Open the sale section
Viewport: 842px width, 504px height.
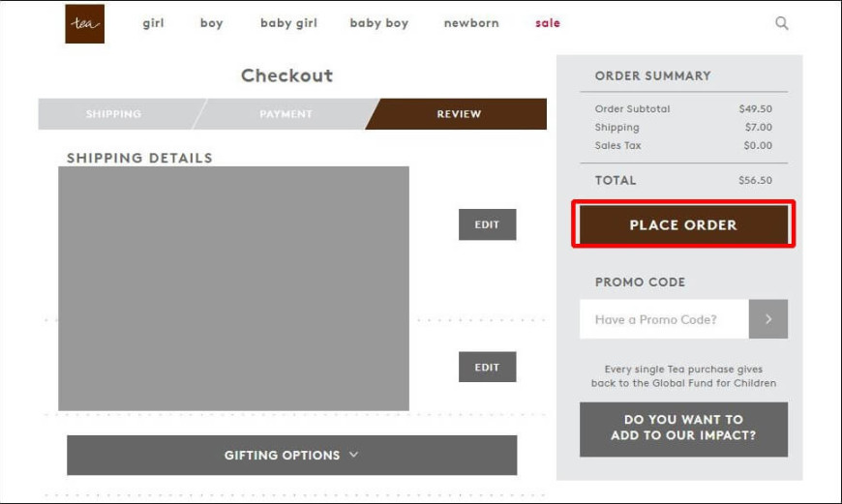coord(548,23)
